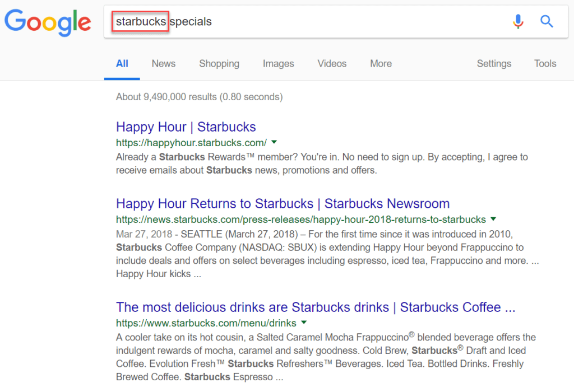The image size is (574, 392).
Task: Open the Shopping tab
Action: [219, 64]
